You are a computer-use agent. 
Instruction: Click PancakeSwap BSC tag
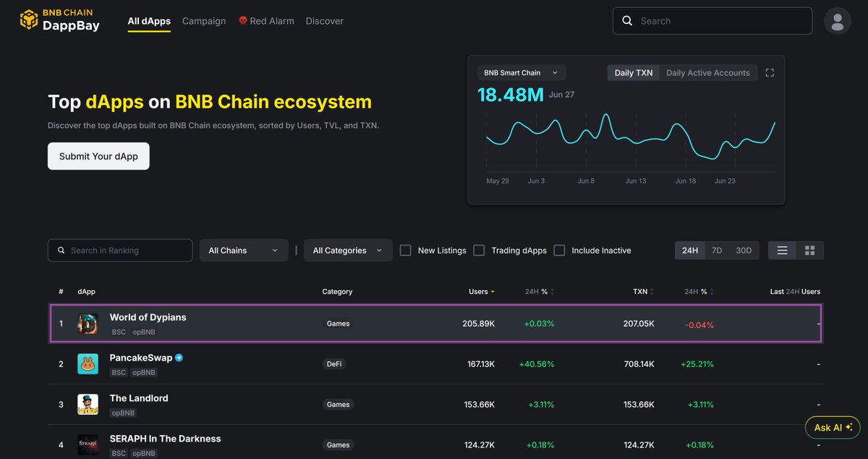point(119,372)
